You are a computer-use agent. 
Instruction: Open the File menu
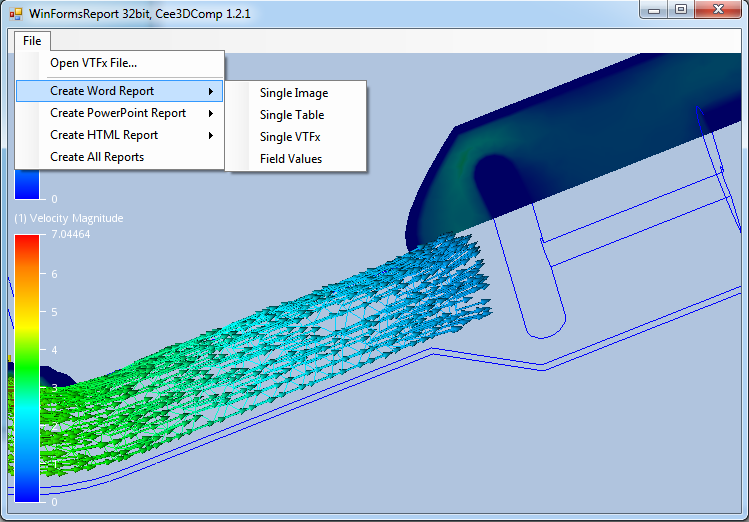pyautogui.click(x=33, y=41)
